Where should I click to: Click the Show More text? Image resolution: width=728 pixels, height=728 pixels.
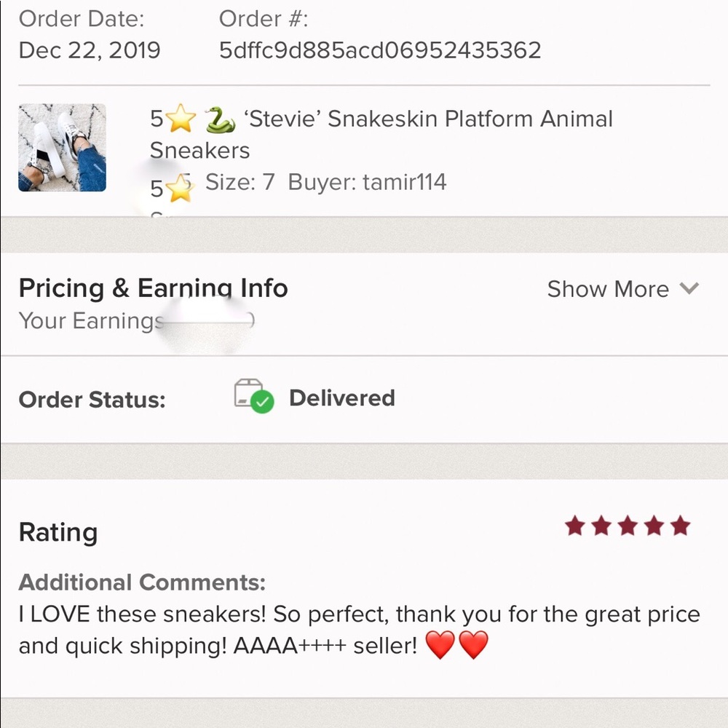pos(608,289)
